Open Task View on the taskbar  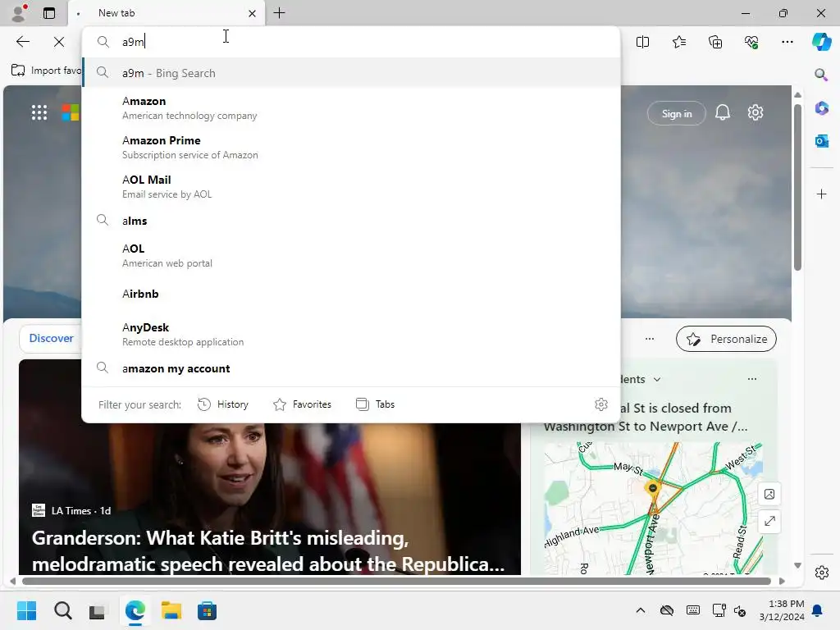(x=98, y=610)
